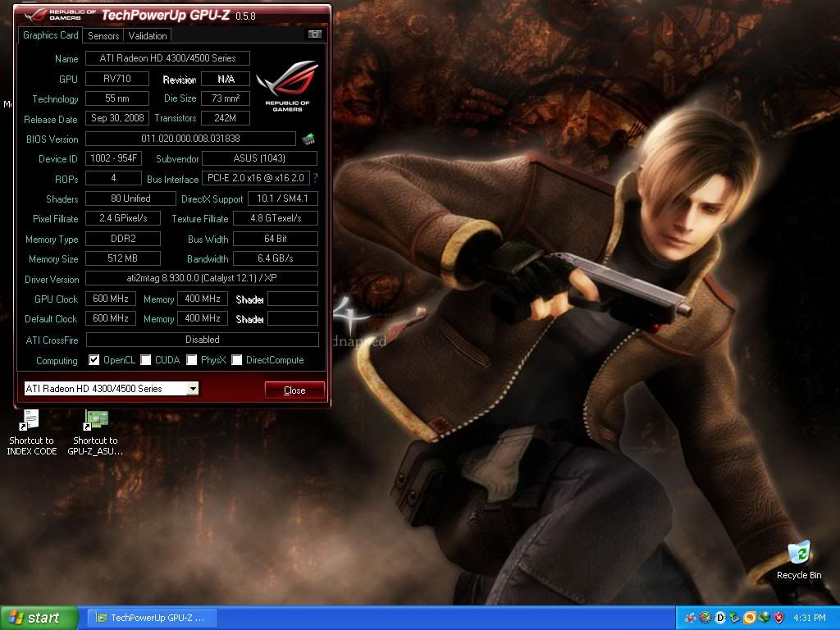This screenshot has width=840, height=630.
Task: Click the empty Default Clock Shader field
Action: (x=293, y=318)
